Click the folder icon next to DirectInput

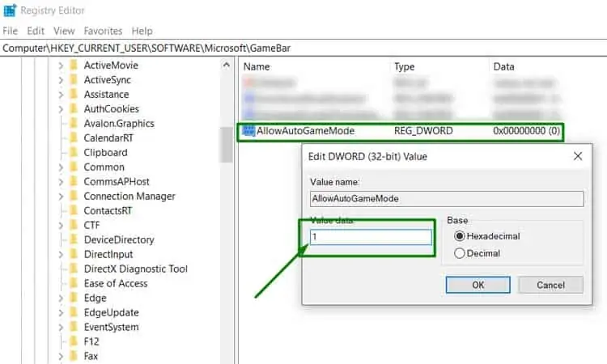(73, 254)
